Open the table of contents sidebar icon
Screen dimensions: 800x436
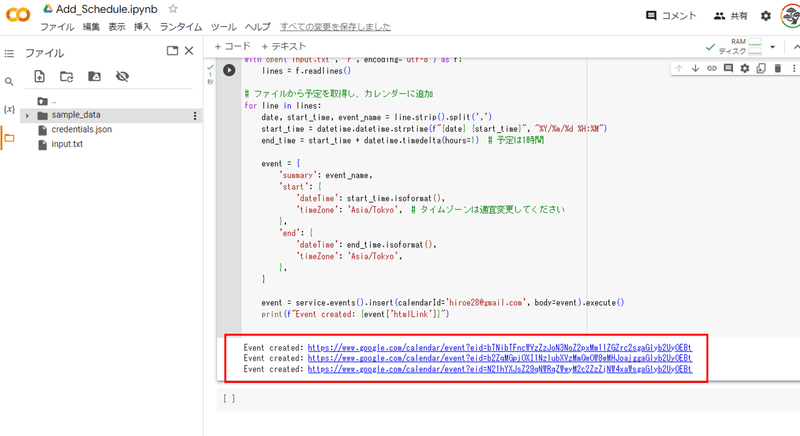point(9,54)
